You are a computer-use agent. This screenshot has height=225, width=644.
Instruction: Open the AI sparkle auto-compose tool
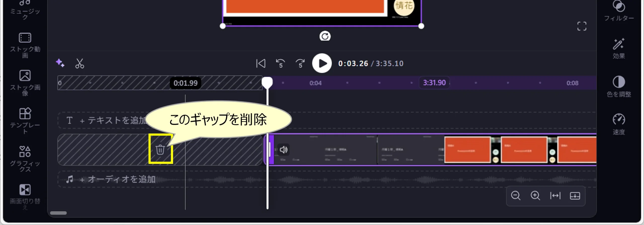[x=60, y=63]
